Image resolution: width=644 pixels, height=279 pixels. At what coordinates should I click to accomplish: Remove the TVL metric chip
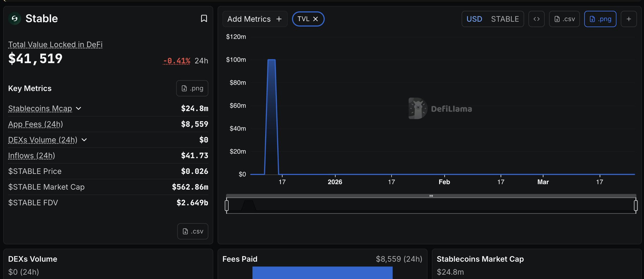tap(316, 19)
